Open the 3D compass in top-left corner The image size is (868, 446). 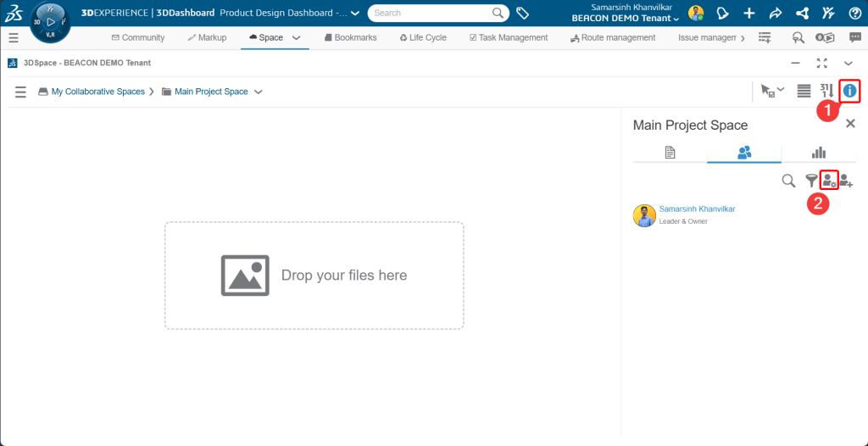(x=50, y=22)
